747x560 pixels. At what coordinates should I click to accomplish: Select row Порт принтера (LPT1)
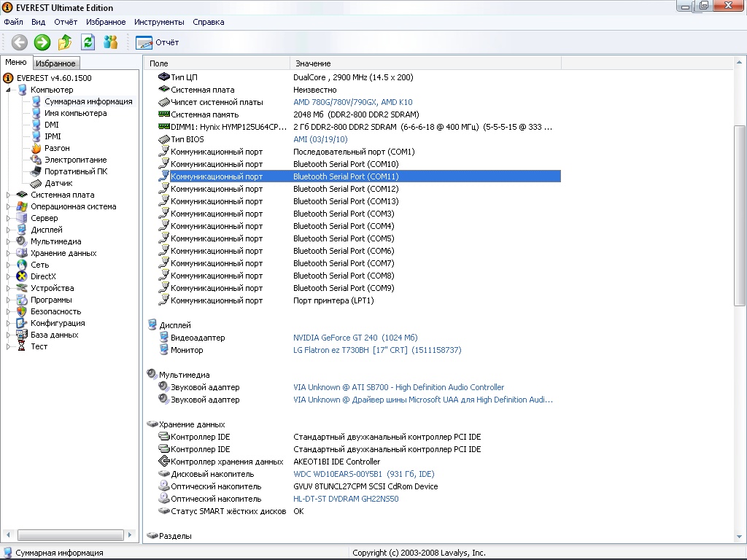point(359,300)
